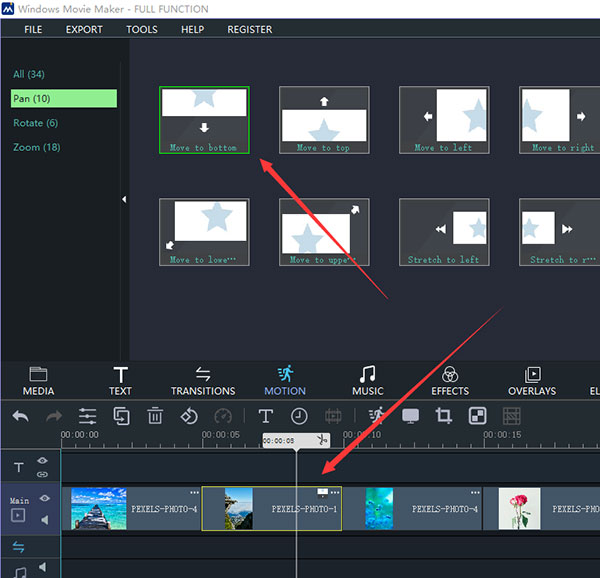Viewport: 600px width, 578px height.
Task: Add text using the toolbar T icon
Action: (x=266, y=416)
